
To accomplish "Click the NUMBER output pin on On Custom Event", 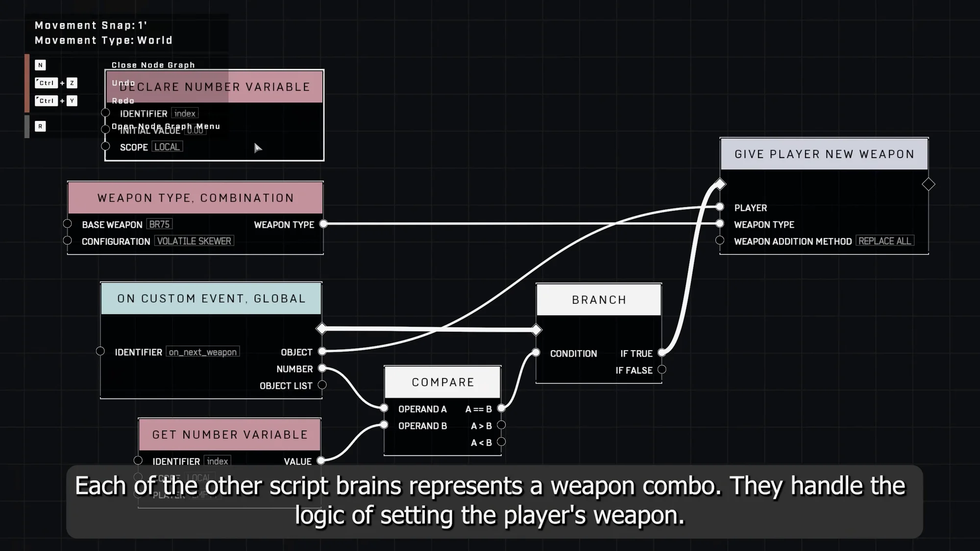I will [x=322, y=368].
